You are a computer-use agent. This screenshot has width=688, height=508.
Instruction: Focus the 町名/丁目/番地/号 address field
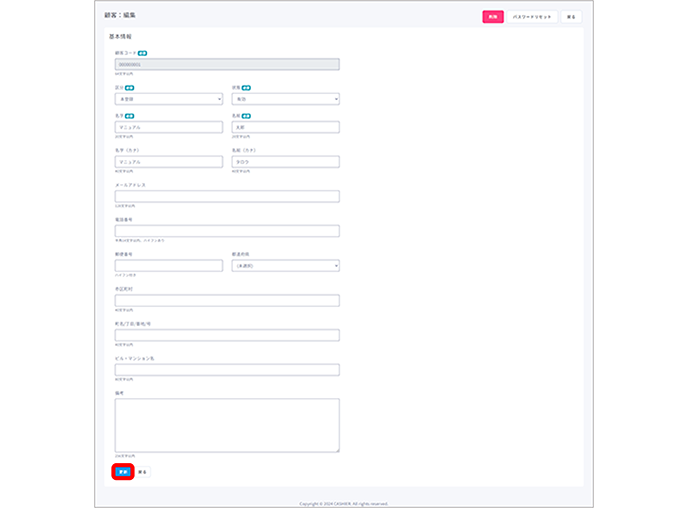pyautogui.click(x=226, y=335)
